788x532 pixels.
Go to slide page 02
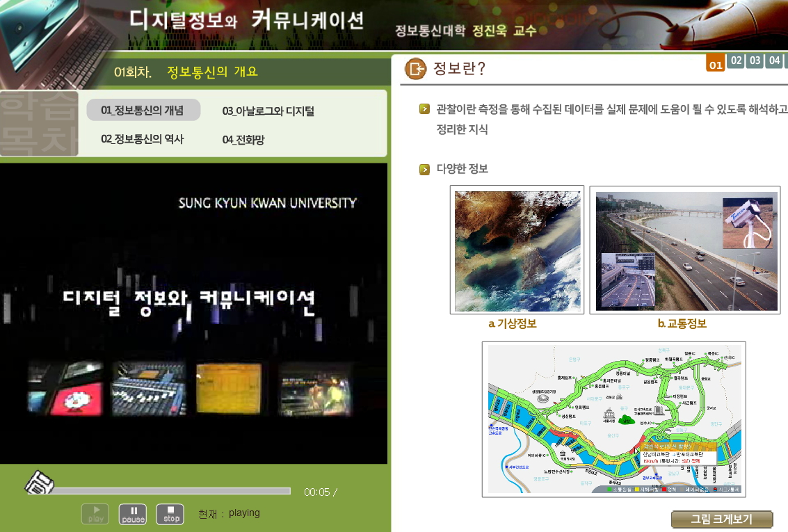736,61
